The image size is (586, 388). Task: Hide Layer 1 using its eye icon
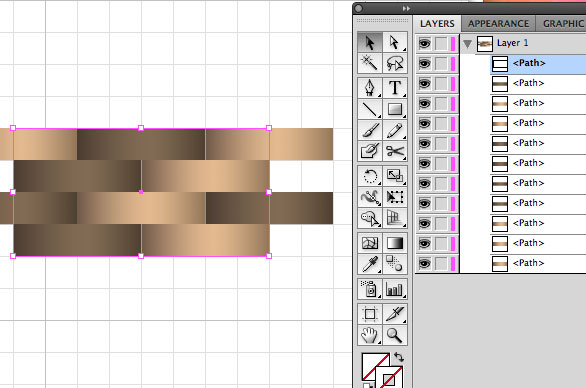424,43
